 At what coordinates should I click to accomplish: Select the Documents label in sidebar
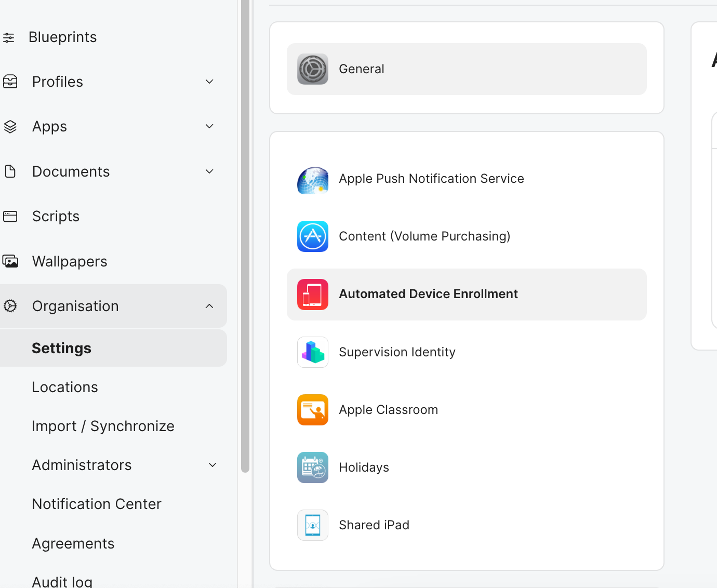[x=71, y=171]
